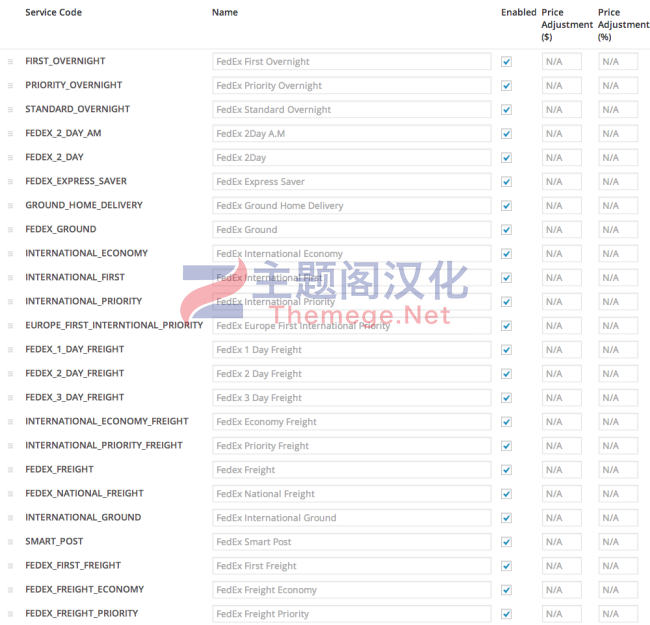Uncheck Enabled for INTERNATIONAL_FIRST
The width and height of the screenshot is (650, 625).
(x=506, y=278)
